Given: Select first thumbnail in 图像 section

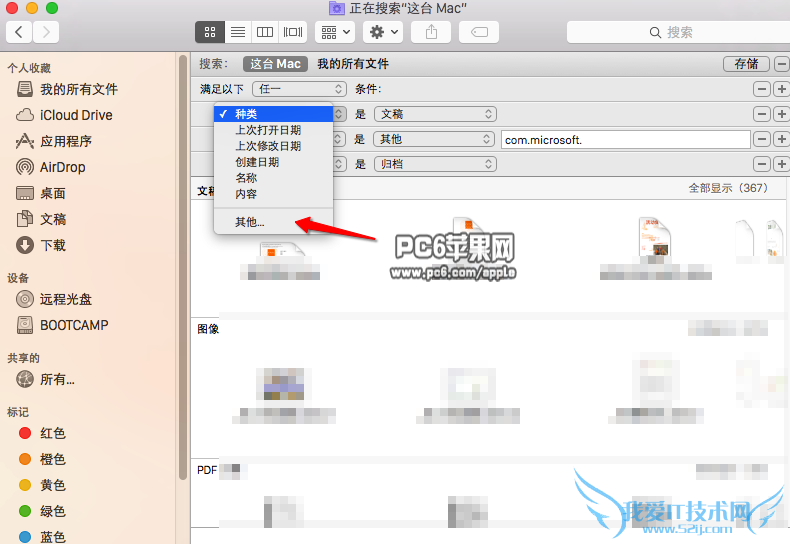Looking at the screenshot, I should (x=284, y=384).
